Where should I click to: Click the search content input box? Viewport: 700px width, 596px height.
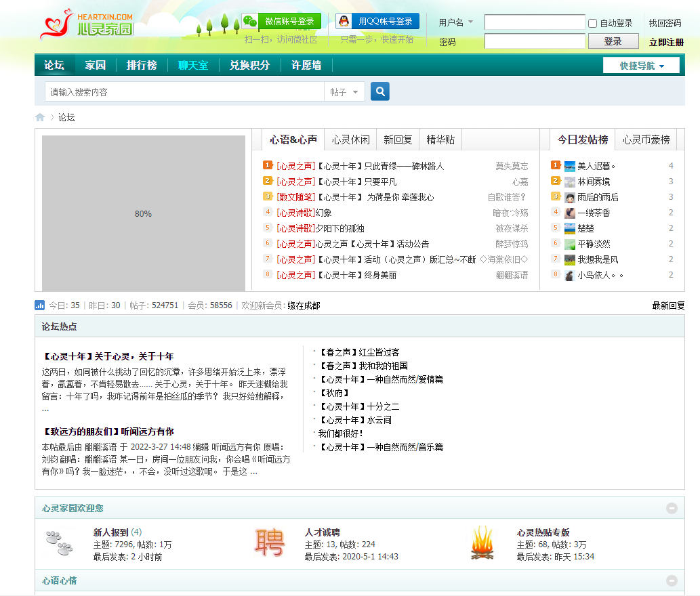[184, 92]
